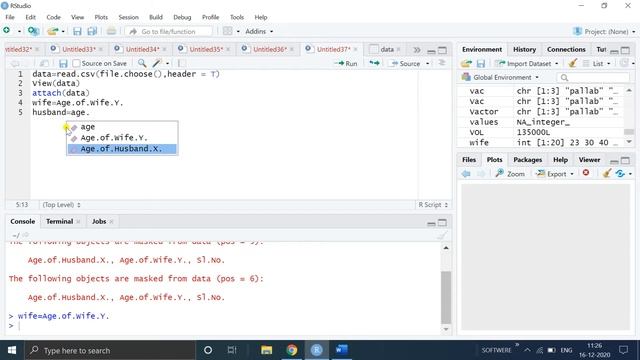Screen dimensions: 640x360
Task: Open the Export dropdown in Plots
Action: [x=555, y=174]
